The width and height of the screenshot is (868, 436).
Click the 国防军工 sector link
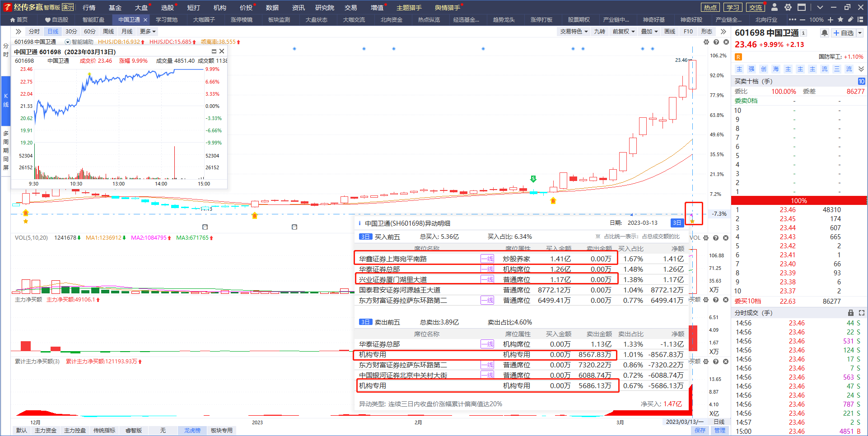point(830,57)
